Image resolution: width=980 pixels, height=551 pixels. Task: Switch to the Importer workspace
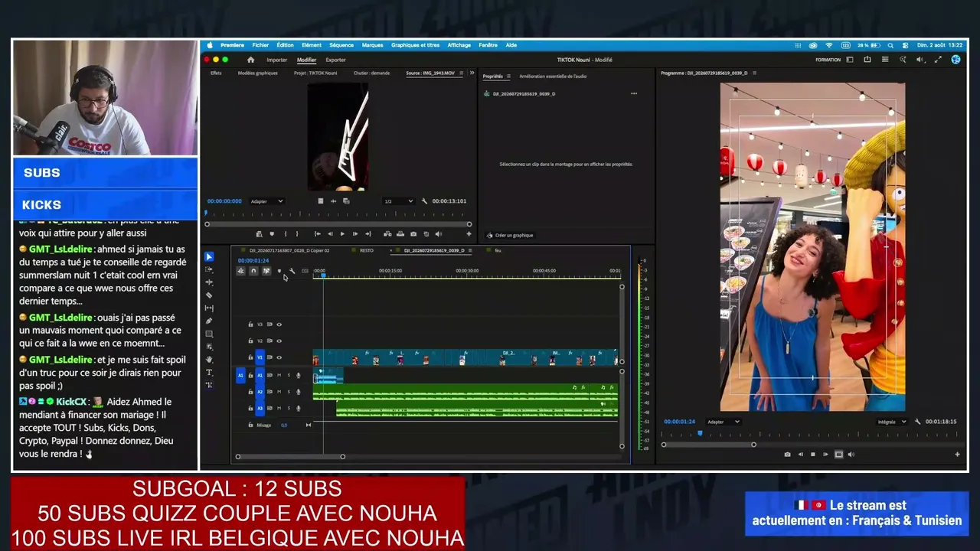click(x=277, y=60)
